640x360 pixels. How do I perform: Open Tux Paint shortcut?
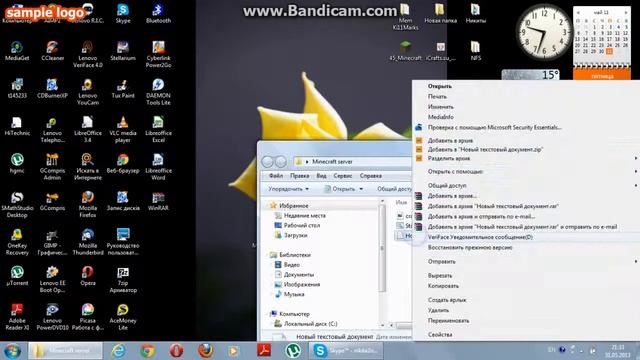tap(123, 89)
